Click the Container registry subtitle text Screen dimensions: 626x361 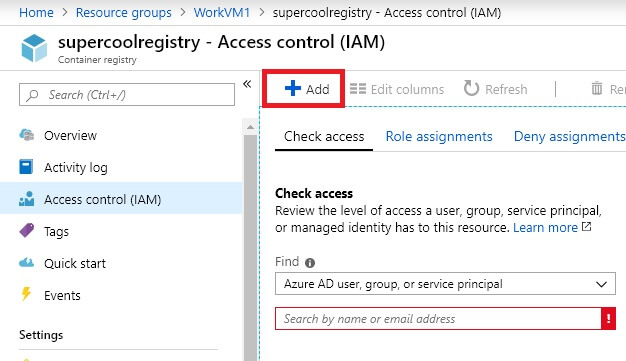(x=97, y=60)
